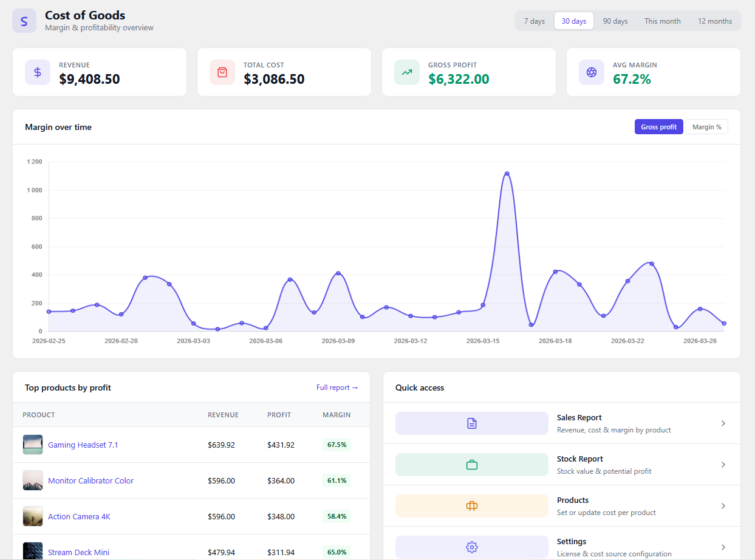Expand the Products row chevron
Screen dimensions: 755x560
(723, 505)
